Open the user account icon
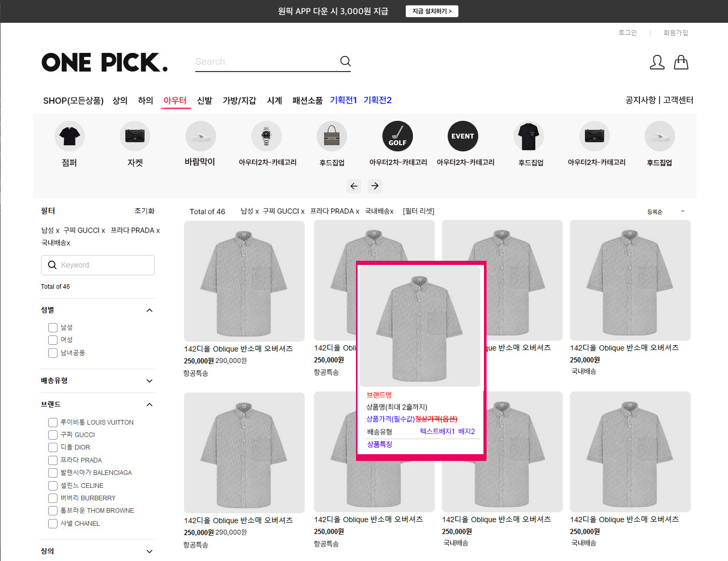Image resolution: width=728 pixels, height=561 pixels. [x=657, y=62]
